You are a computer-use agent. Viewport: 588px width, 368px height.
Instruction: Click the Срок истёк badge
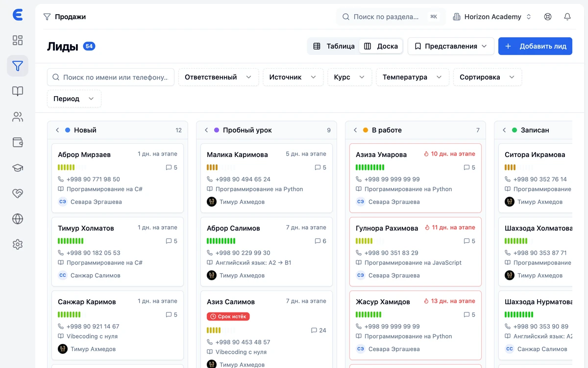(228, 316)
